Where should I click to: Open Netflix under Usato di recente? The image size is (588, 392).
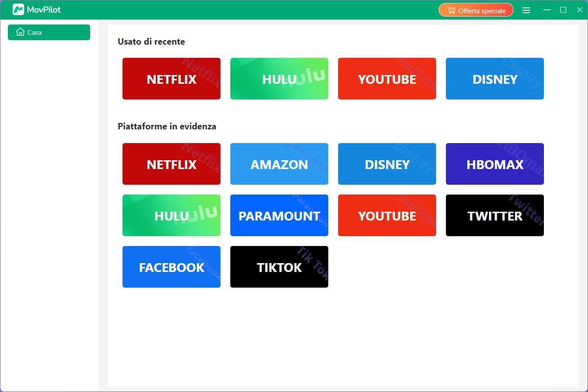[x=171, y=79]
